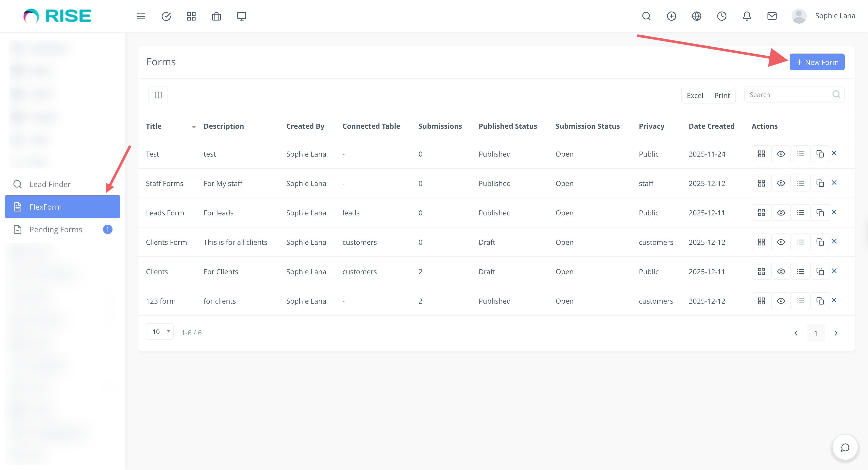Export the table using the Excel button

[x=695, y=96]
